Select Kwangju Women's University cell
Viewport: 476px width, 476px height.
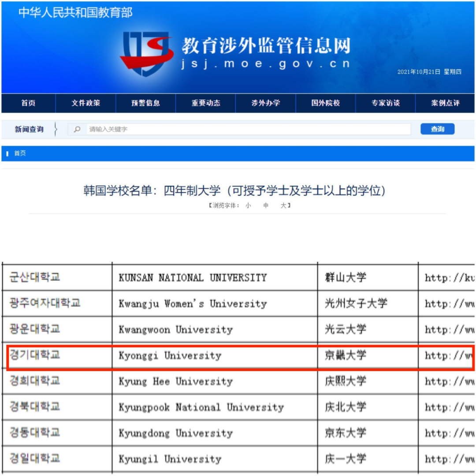coord(215,303)
